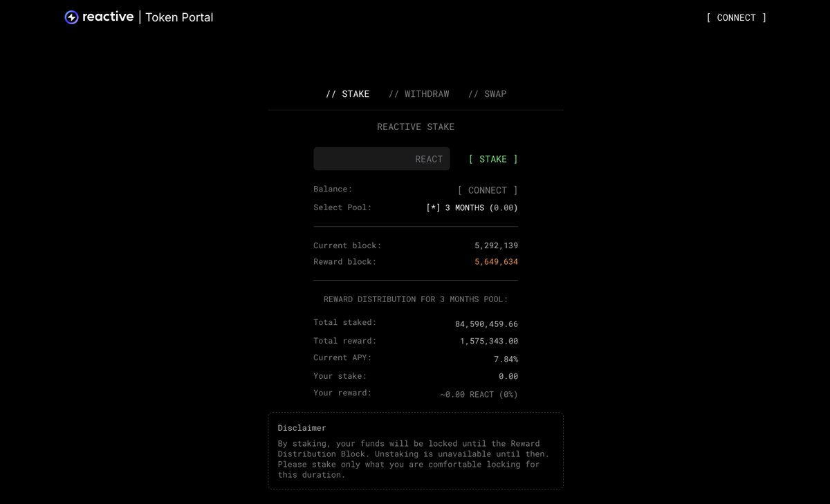Click the orange Reward block value 5,649,634
This screenshot has height=504, width=830.
(496, 262)
